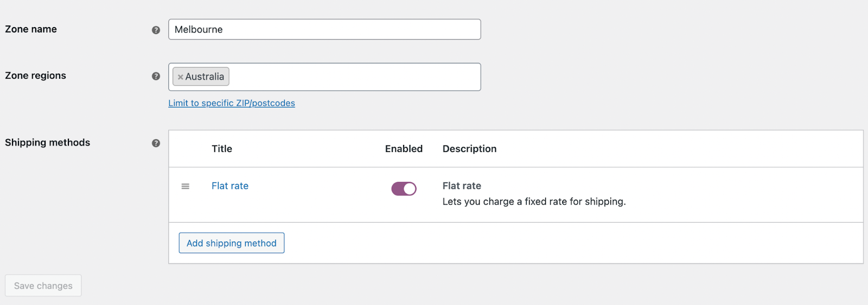
Task: Click the Shipping methods label
Action: (48, 142)
